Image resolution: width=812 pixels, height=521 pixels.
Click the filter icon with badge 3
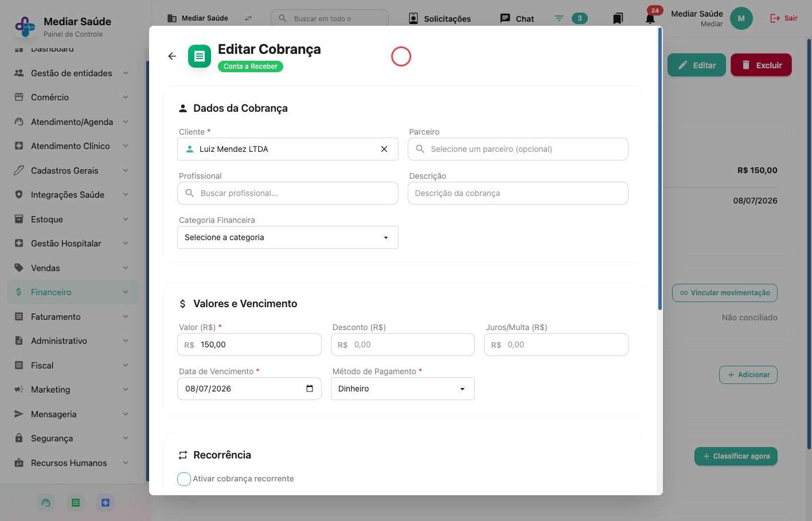click(559, 18)
